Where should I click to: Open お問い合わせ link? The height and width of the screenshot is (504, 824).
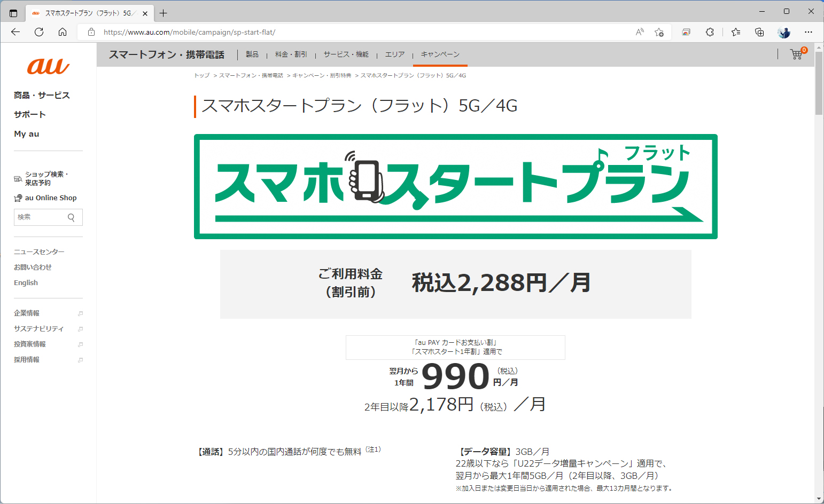tap(33, 267)
